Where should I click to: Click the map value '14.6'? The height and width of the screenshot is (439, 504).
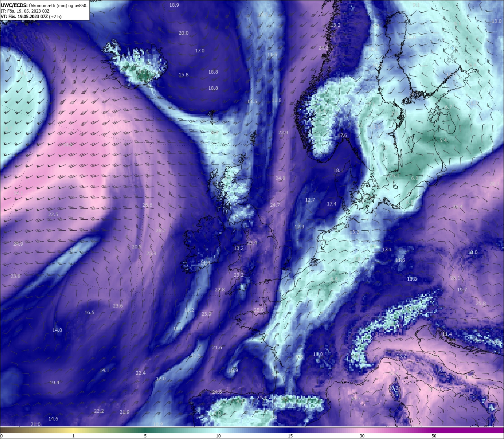click(x=53, y=419)
